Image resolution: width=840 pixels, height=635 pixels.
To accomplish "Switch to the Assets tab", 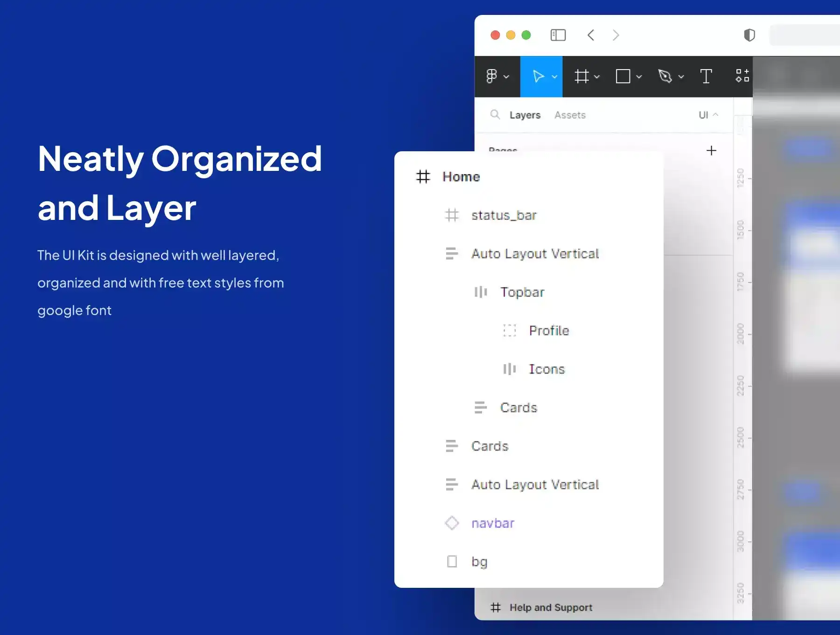I will [x=570, y=115].
